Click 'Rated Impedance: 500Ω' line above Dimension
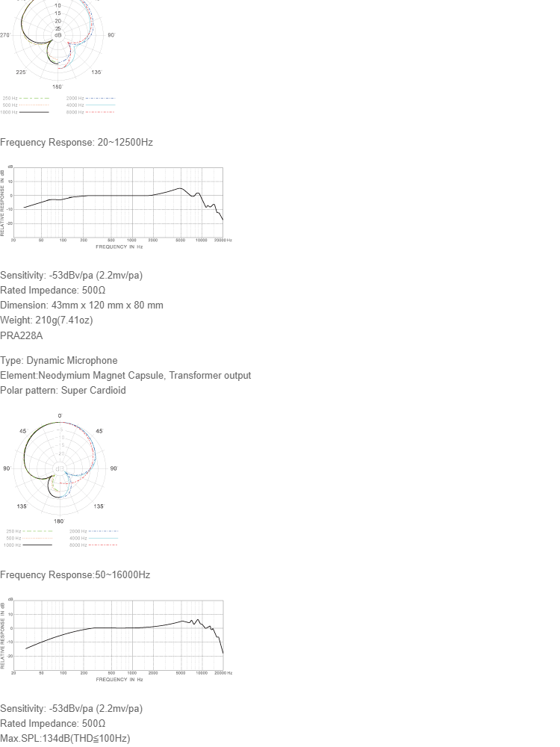 (53, 290)
